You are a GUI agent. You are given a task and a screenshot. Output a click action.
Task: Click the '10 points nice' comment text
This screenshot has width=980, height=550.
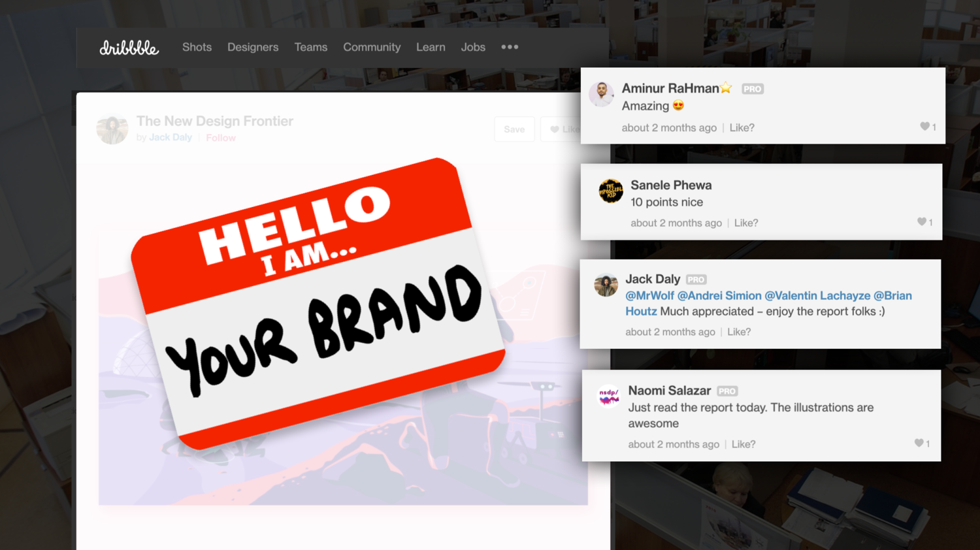pos(666,202)
